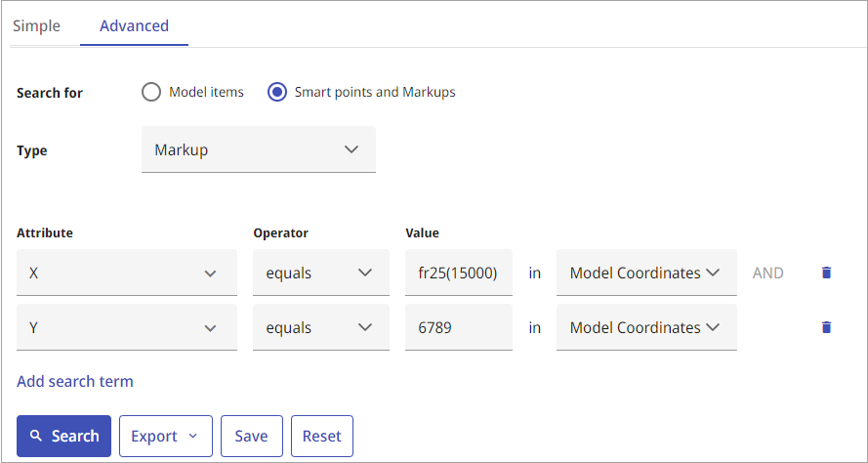Switch to the Simple tab

click(x=36, y=26)
